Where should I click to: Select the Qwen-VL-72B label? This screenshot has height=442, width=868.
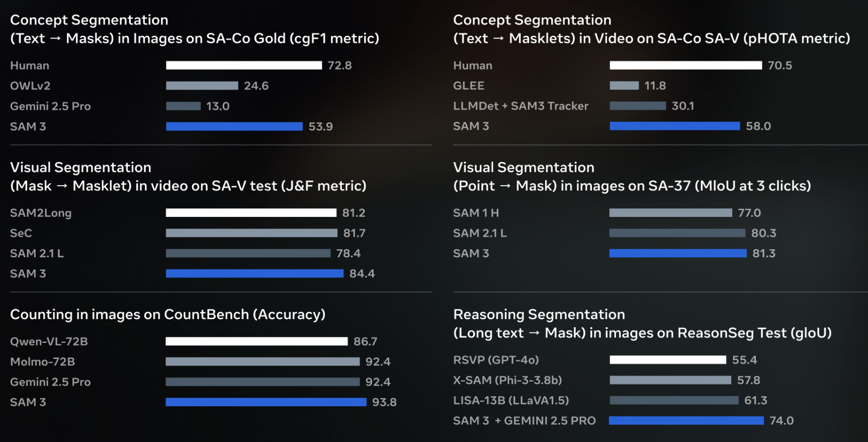pos(49,341)
